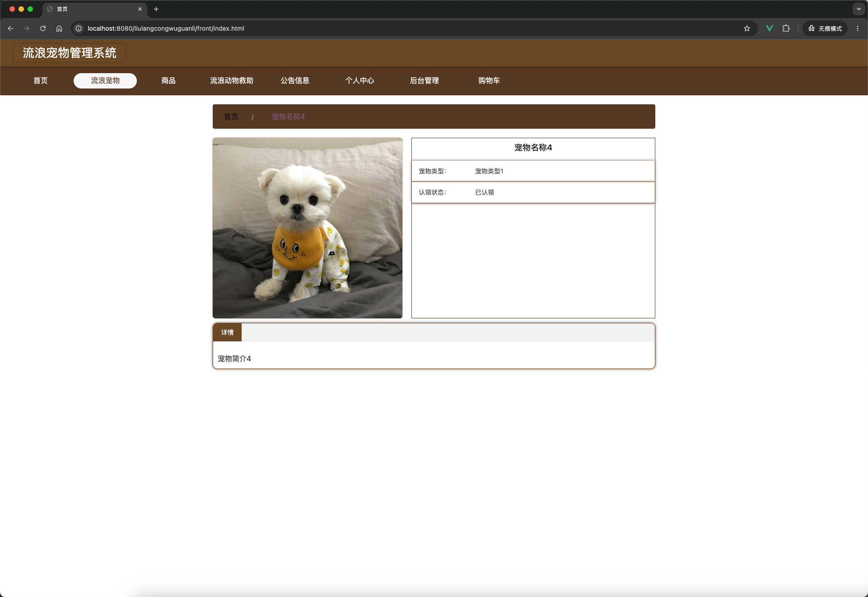
Task: Reload the page with the refresh icon
Action: click(x=43, y=28)
